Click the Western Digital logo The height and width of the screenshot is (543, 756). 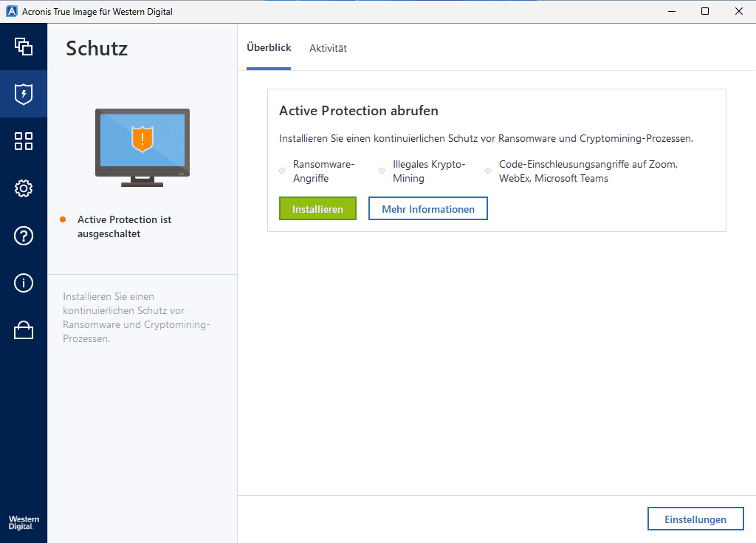pos(24,523)
